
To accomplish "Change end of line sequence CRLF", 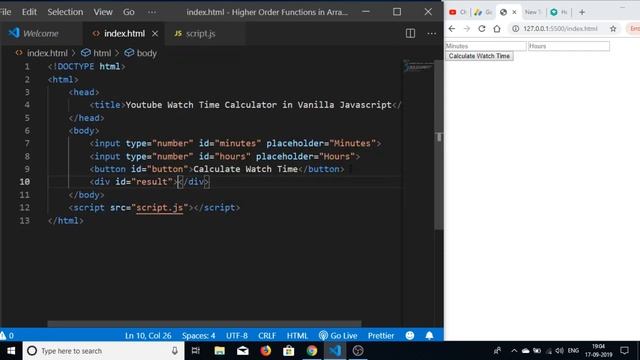I will (267, 336).
